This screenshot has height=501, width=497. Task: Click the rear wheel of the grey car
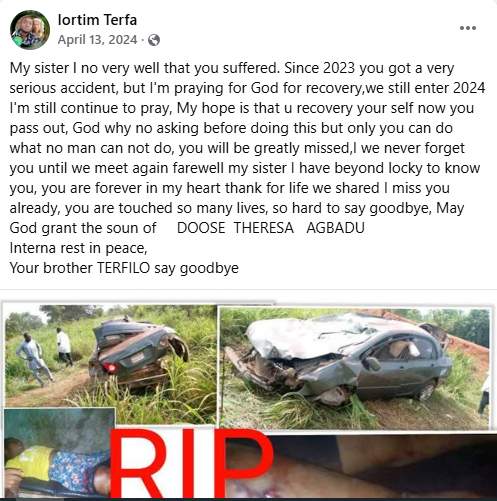click(426, 391)
